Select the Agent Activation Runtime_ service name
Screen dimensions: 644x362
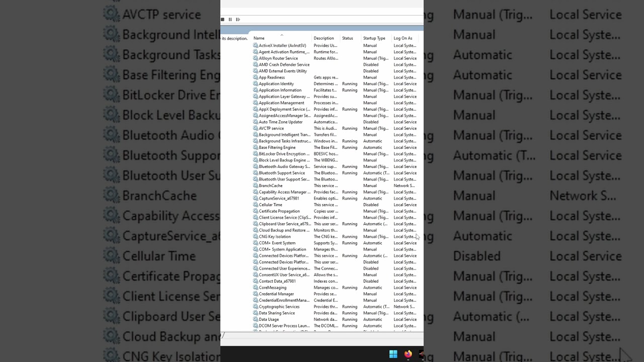click(284, 52)
